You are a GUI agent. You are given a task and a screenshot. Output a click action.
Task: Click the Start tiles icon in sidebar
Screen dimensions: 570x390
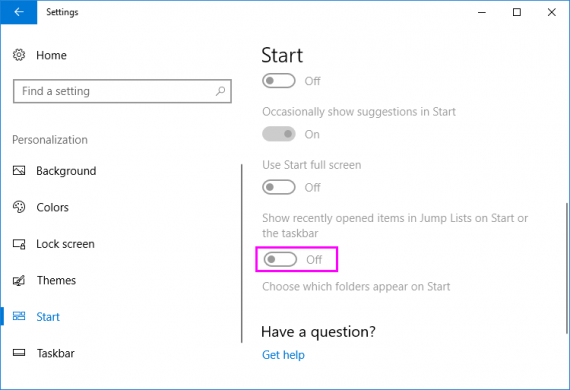[19, 316]
